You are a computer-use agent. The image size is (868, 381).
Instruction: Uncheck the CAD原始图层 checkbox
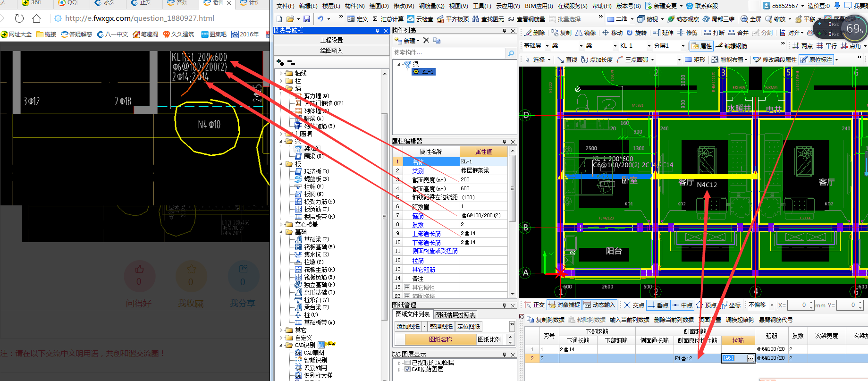[x=408, y=369]
